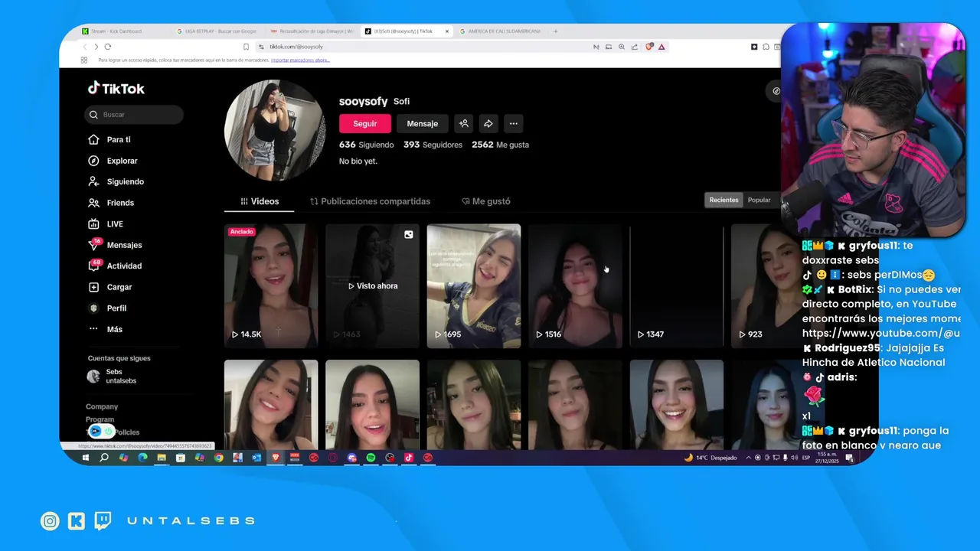
Task: Click the add-friend icon next to Mensaje
Action: [x=463, y=123]
